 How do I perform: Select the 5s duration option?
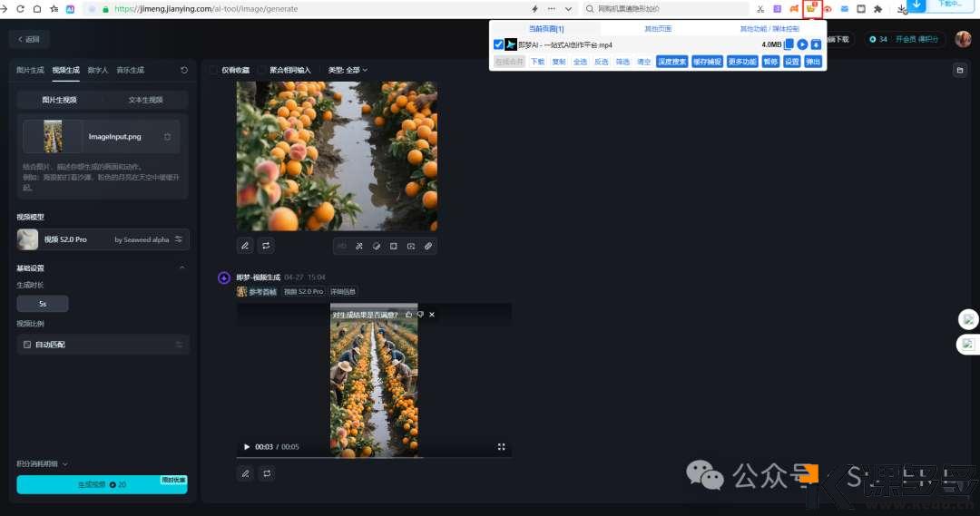(x=43, y=304)
